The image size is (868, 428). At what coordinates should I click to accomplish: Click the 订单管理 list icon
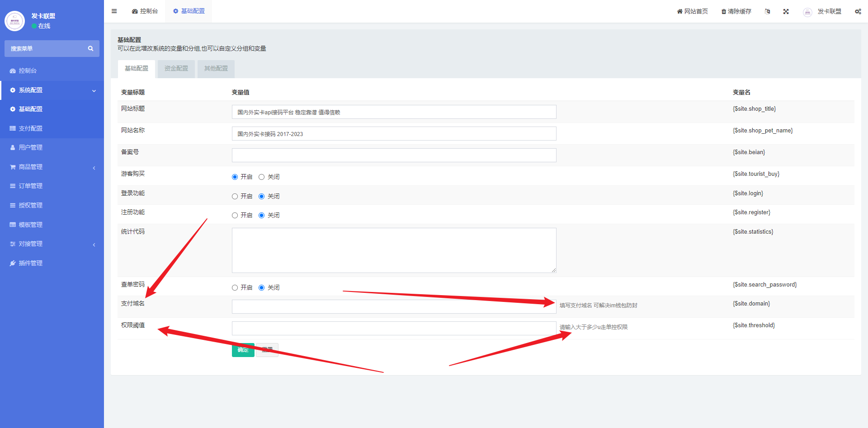coord(13,186)
